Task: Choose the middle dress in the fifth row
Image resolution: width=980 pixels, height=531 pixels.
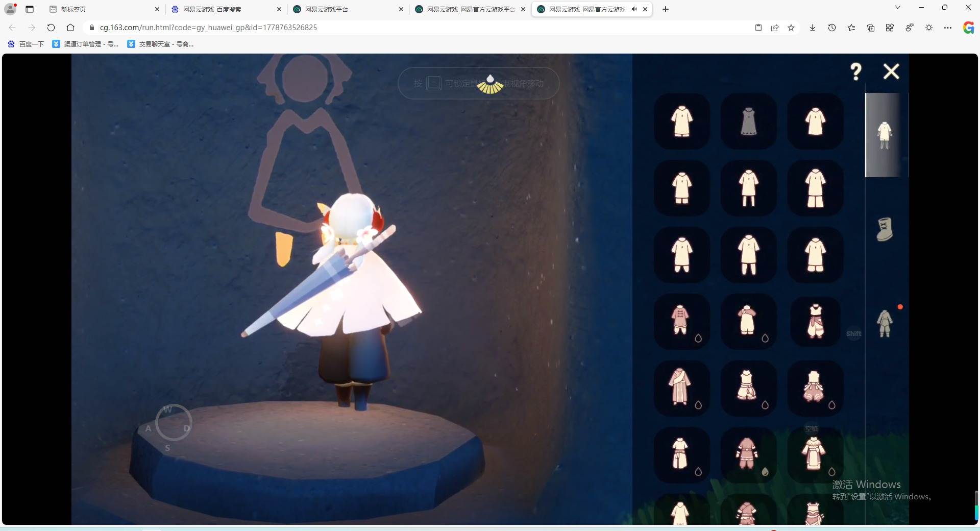Action: (x=749, y=389)
